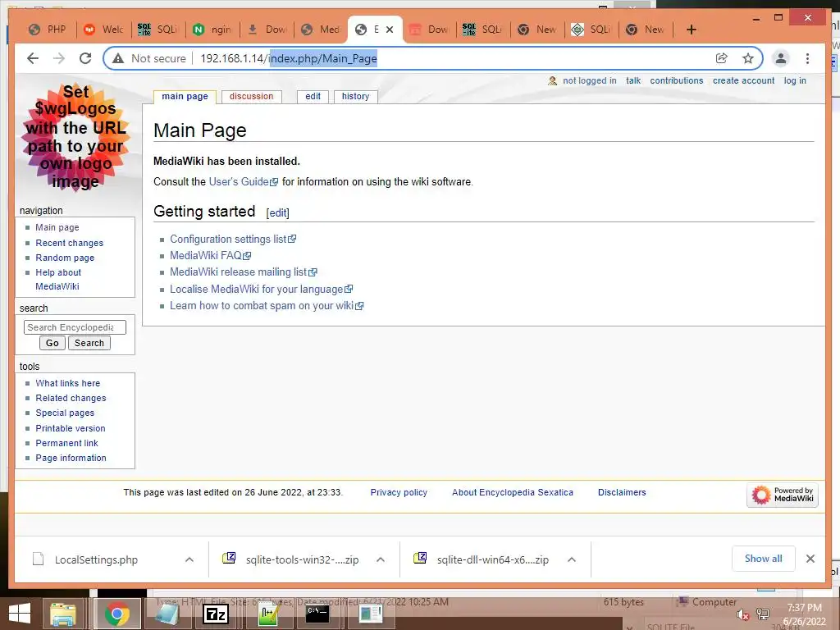Close the active wiki tab

(x=390, y=30)
